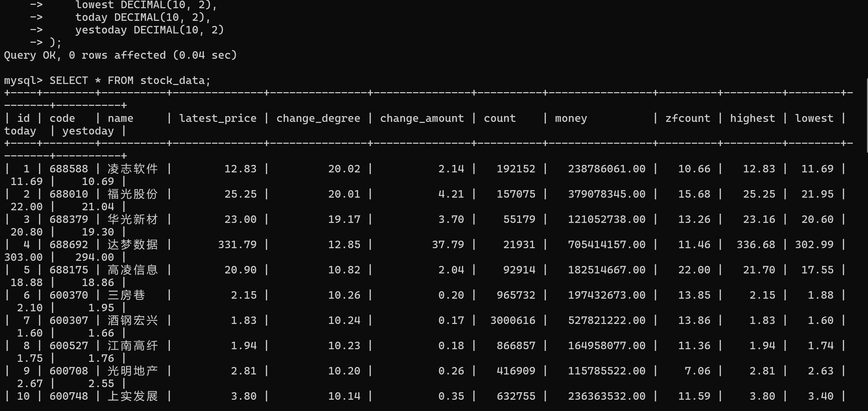The image size is (868, 411).
Task: Click stock name 上实发展
Action: coord(133,396)
